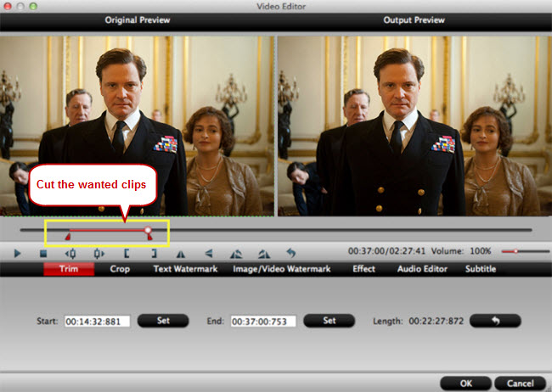
Task: Close the Video Editor window
Action: 8,6
